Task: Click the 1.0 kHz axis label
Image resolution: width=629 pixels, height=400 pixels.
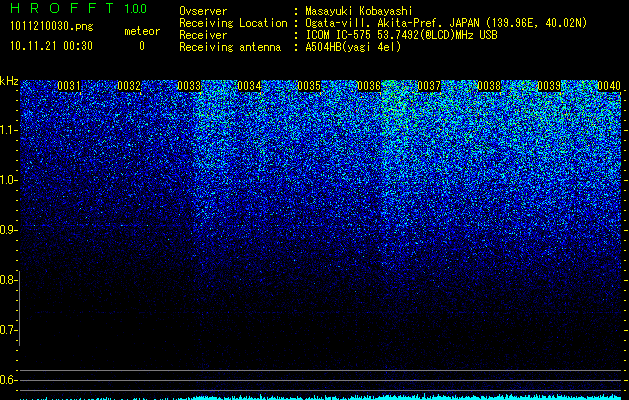Action: tap(8, 181)
